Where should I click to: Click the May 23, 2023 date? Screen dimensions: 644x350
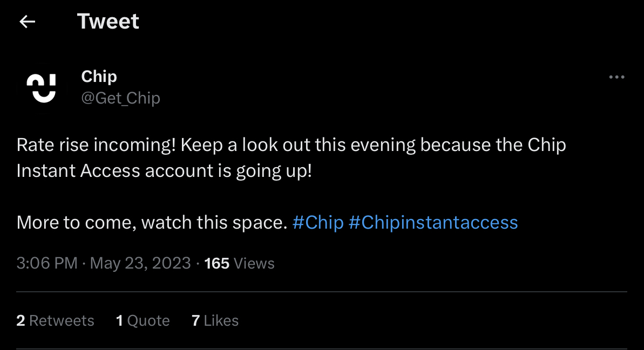140,263
